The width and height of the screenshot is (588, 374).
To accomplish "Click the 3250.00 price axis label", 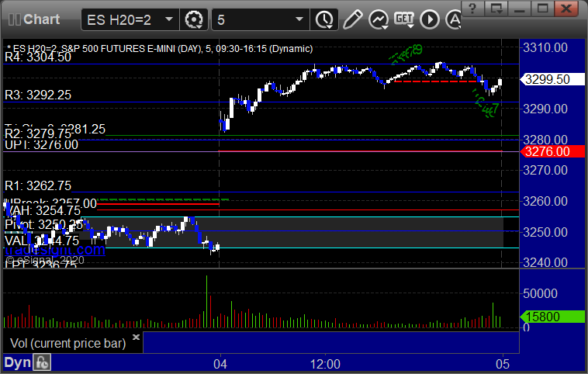I will 545,232.
